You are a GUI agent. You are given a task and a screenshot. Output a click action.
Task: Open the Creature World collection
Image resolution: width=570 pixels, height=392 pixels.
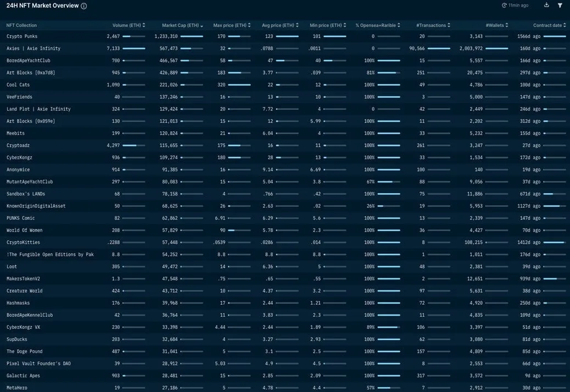click(24, 291)
